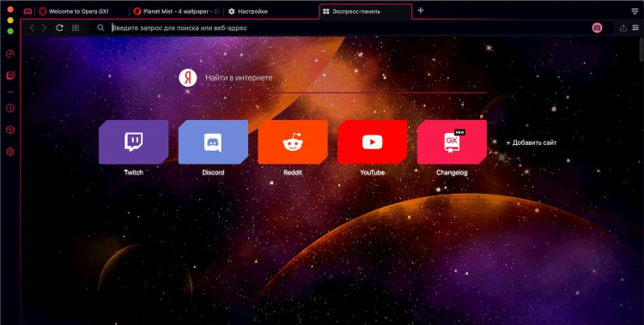Image resolution: width=644 pixels, height=325 pixels.
Task: Take a snapshot with camera icon
Action: (597, 28)
